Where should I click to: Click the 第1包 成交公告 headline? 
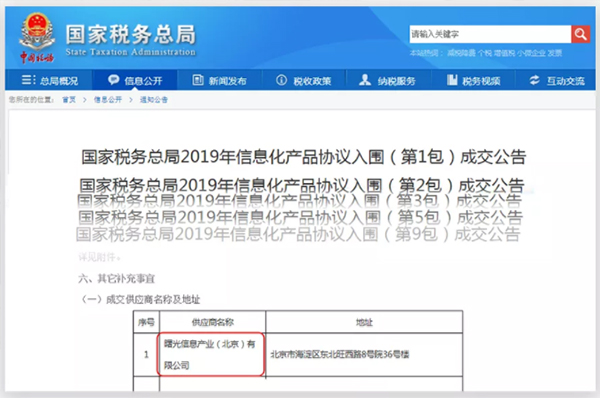tap(304, 157)
